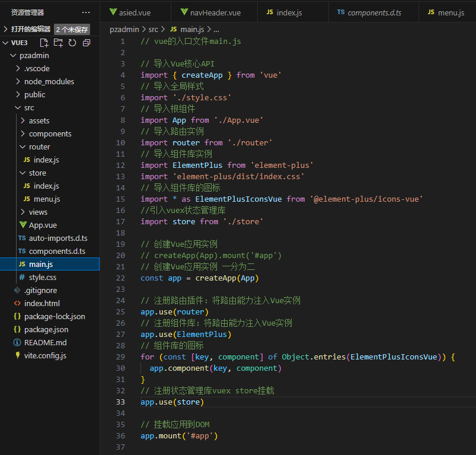
Task: Click the pzadmin breadcrumb segment
Action: [124, 30]
